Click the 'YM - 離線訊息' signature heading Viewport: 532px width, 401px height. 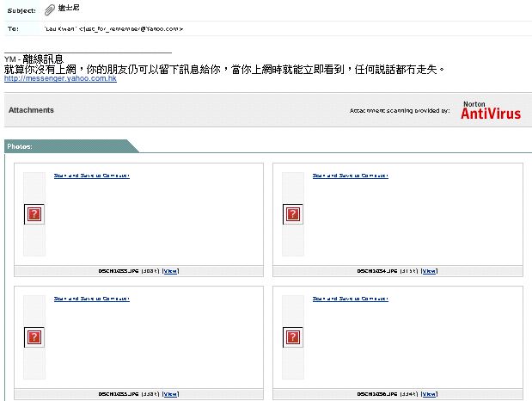pos(34,59)
